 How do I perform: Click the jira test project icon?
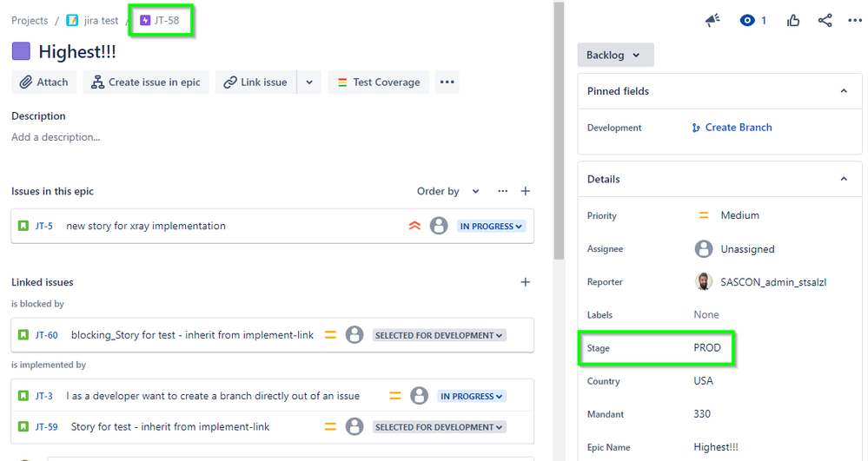pyautogui.click(x=72, y=21)
